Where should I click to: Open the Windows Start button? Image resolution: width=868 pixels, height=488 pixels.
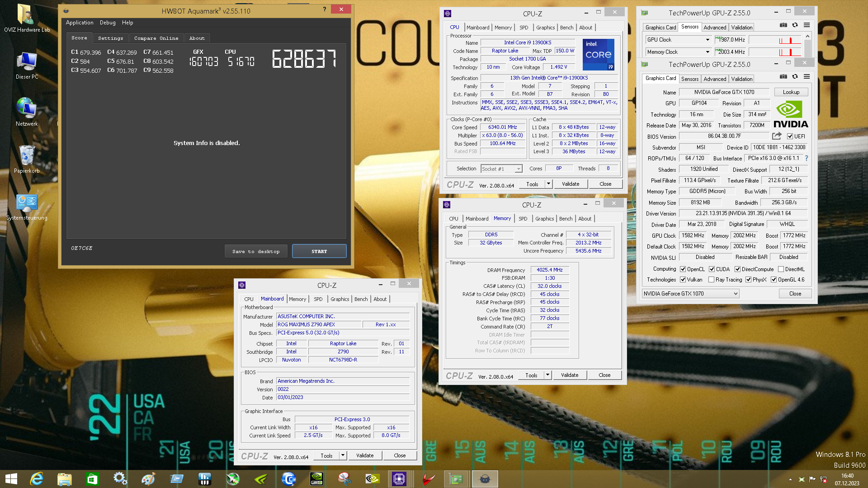[11, 479]
